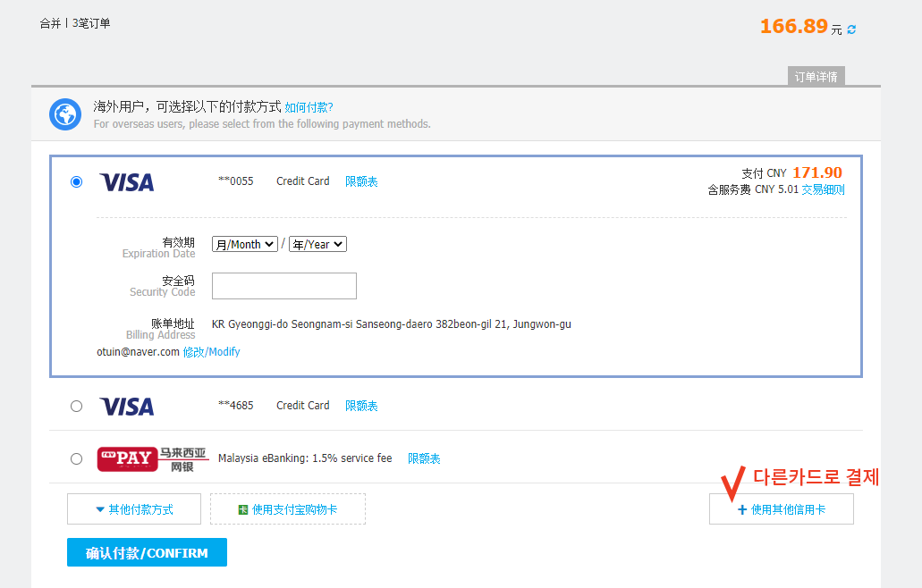Screen dimensions: 922x588
Task: Click the 确认付款/CONFIRM button
Action: tap(147, 552)
